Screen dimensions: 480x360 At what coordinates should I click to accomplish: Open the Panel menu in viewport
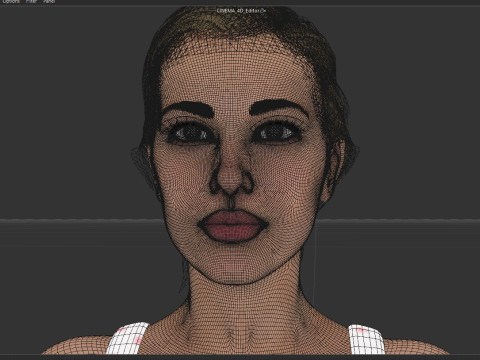(x=49, y=1)
